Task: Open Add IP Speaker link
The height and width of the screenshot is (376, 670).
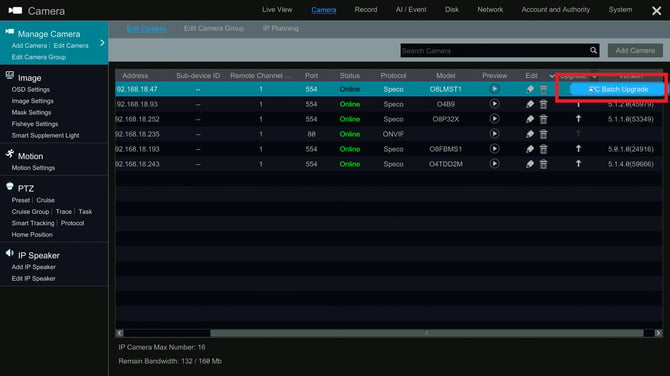Action: 33,267
